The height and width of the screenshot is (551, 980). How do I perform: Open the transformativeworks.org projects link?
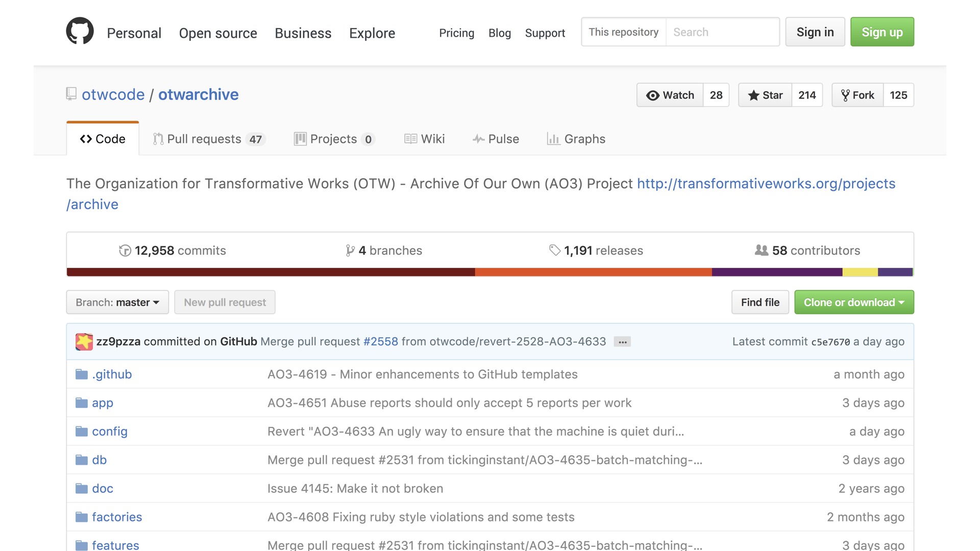(x=766, y=184)
